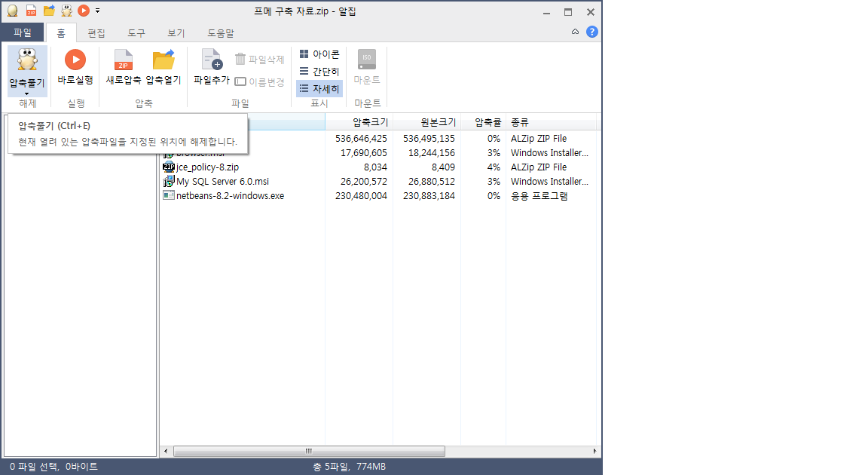868x475 pixels.
Task: Switch file list to 자세히 view
Action: [x=319, y=88]
